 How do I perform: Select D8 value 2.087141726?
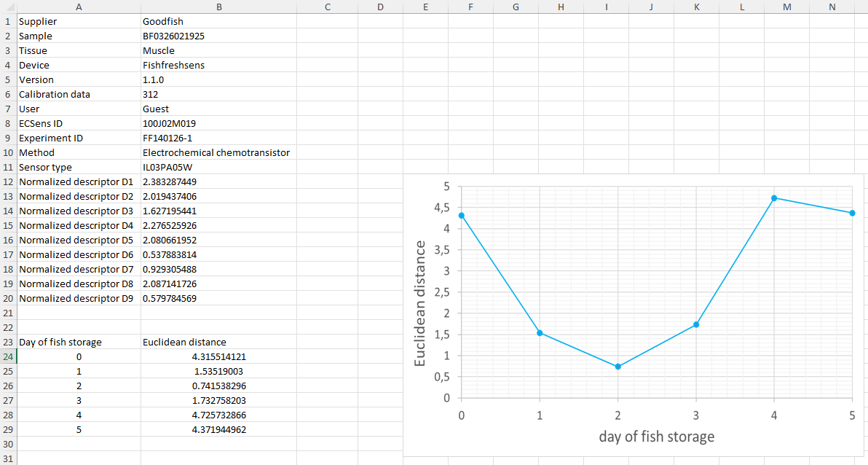218,284
